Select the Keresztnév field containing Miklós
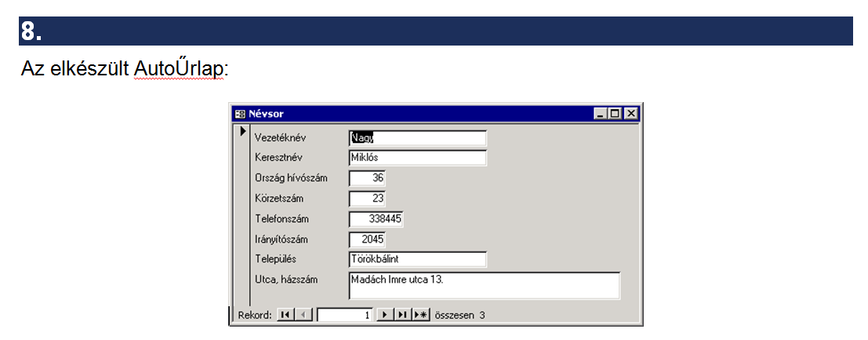Viewport: 868px width, 340px height. pos(417,158)
